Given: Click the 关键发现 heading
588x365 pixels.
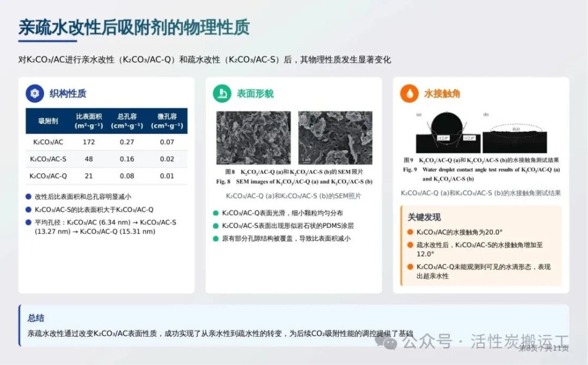Looking at the screenshot, I should pos(425,217).
